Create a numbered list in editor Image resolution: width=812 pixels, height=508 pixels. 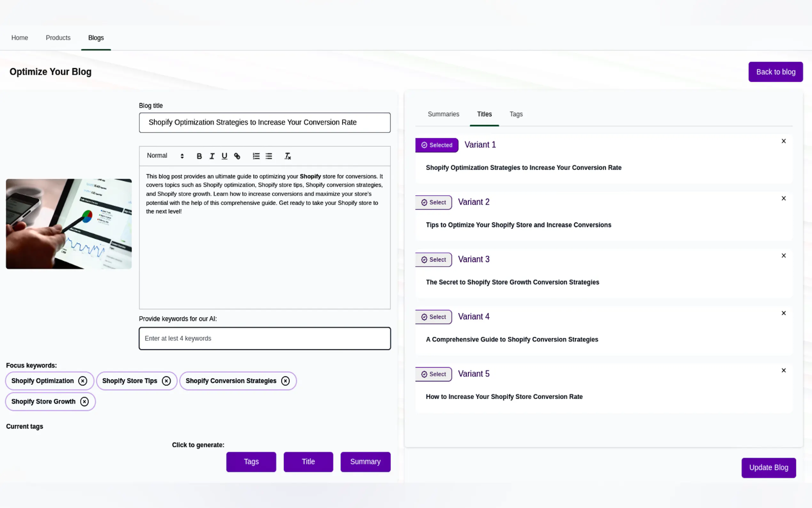click(x=256, y=156)
